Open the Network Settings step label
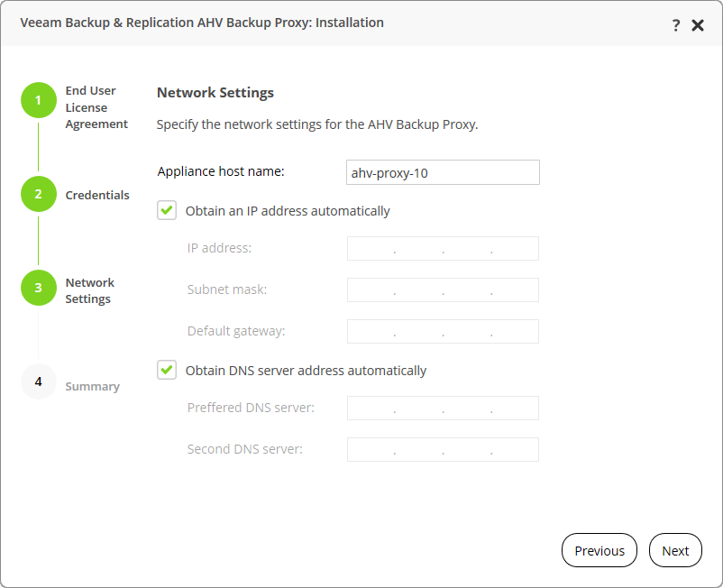The height and width of the screenshot is (588, 723). point(89,290)
